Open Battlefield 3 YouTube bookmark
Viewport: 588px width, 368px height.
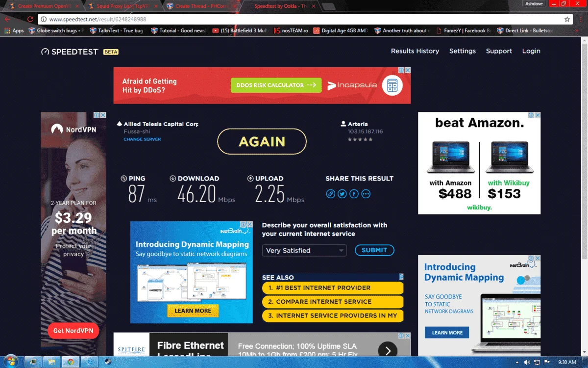click(240, 30)
